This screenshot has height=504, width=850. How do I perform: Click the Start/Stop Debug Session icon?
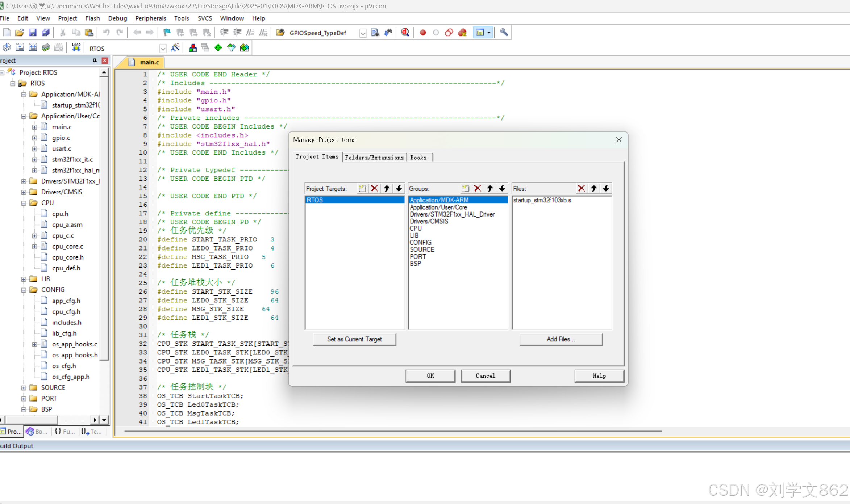pos(405,33)
